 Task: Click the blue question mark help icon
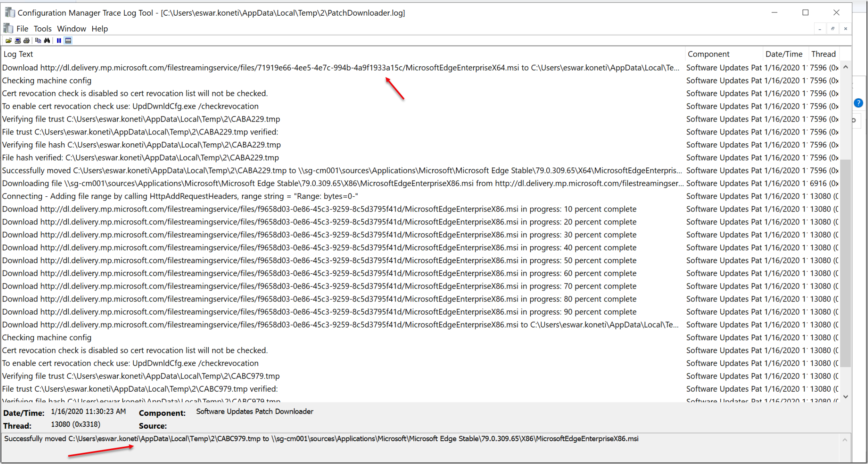pyautogui.click(x=858, y=103)
